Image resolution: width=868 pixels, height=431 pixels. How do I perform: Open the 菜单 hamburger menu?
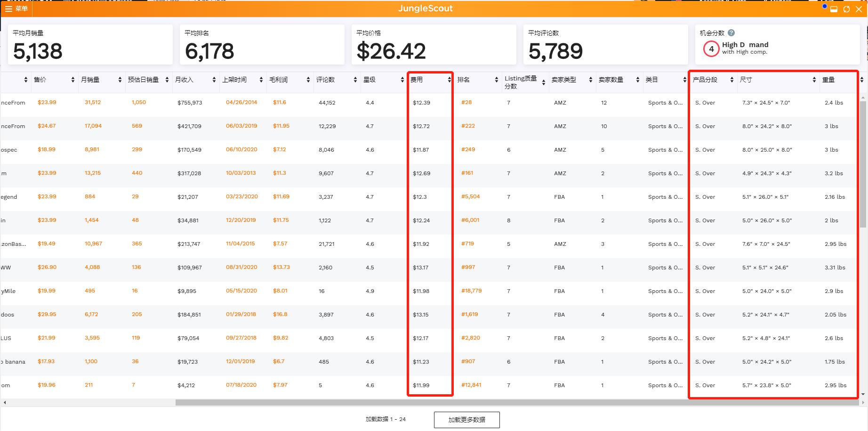16,8
